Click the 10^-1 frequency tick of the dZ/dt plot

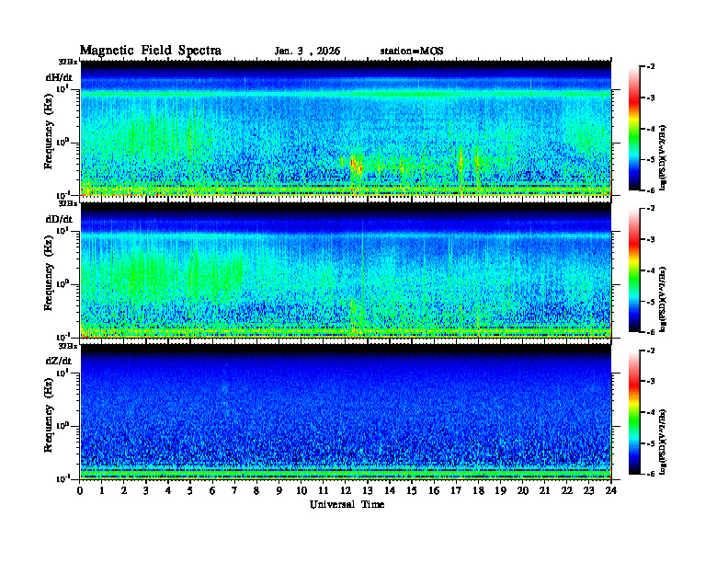click(x=62, y=478)
